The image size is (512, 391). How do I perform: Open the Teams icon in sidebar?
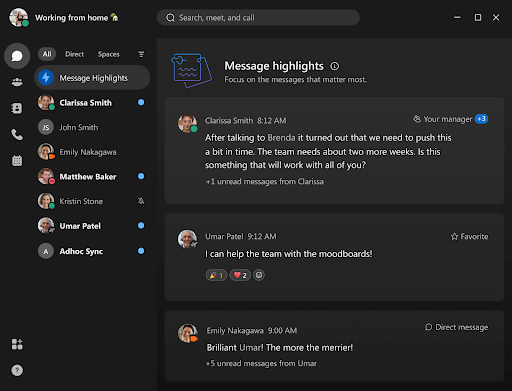[x=17, y=82]
